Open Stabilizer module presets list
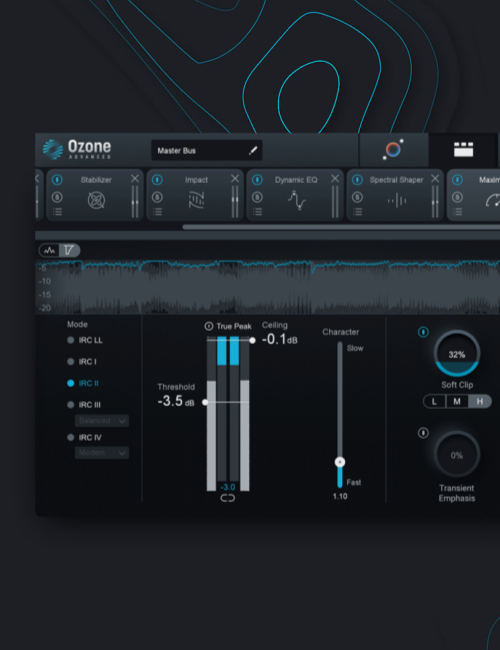This screenshot has width=500, height=650. point(57,212)
